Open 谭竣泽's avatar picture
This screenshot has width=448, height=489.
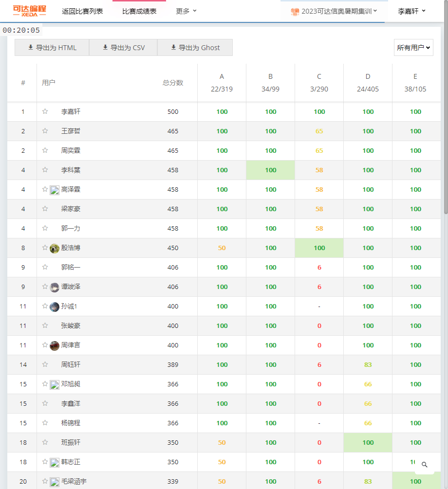click(x=55, y=288)
